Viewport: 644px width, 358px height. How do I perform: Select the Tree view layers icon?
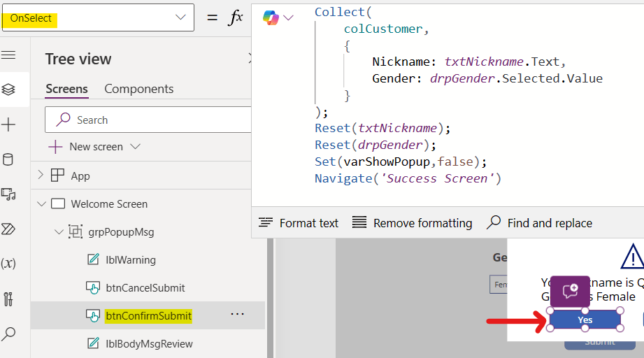click(x=8, y=89)
